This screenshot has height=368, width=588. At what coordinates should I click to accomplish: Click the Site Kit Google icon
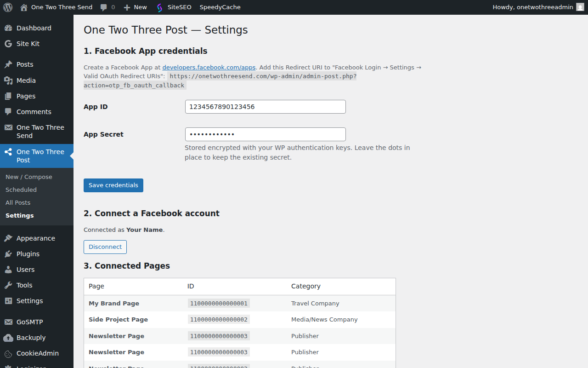coord(8,44)
